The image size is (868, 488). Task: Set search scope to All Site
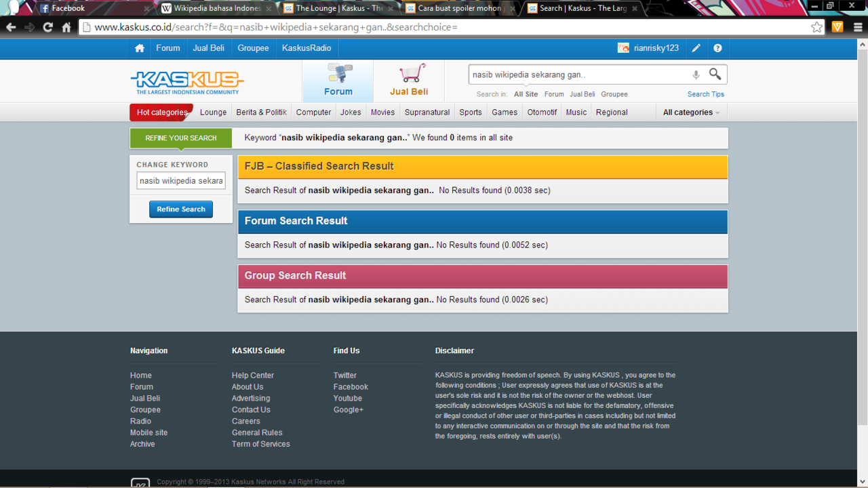[526, 94]
